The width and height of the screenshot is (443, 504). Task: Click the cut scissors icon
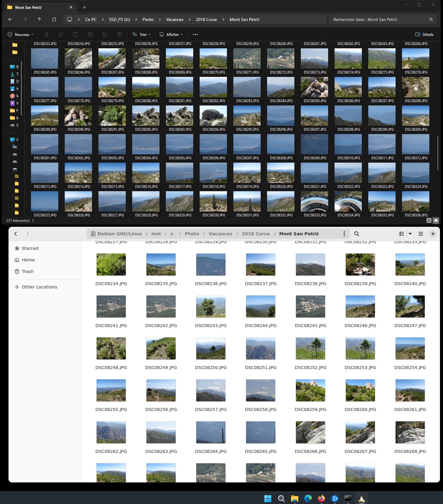pos(46,34)
